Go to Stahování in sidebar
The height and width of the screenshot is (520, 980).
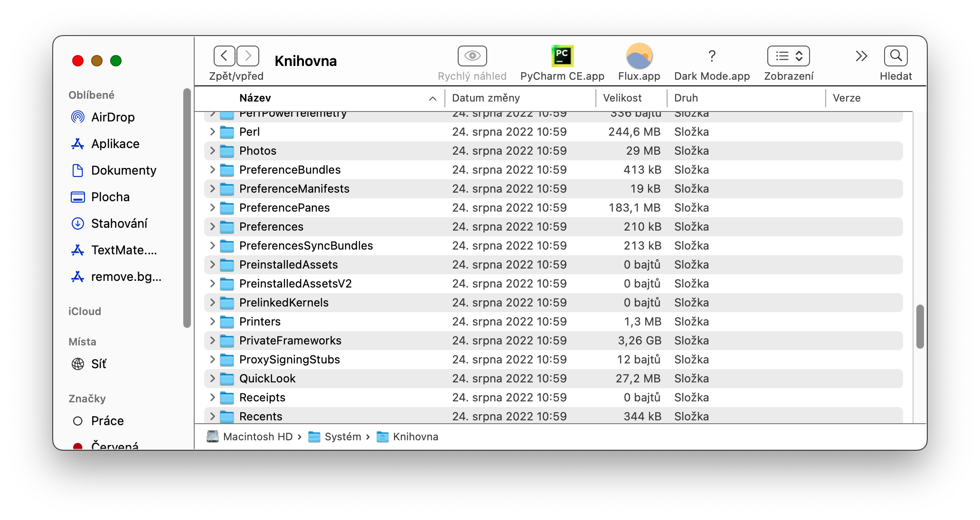coord(119,223)
